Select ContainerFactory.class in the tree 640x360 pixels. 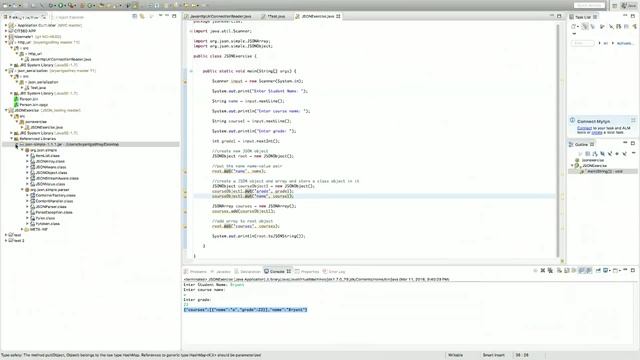(55, 196)
